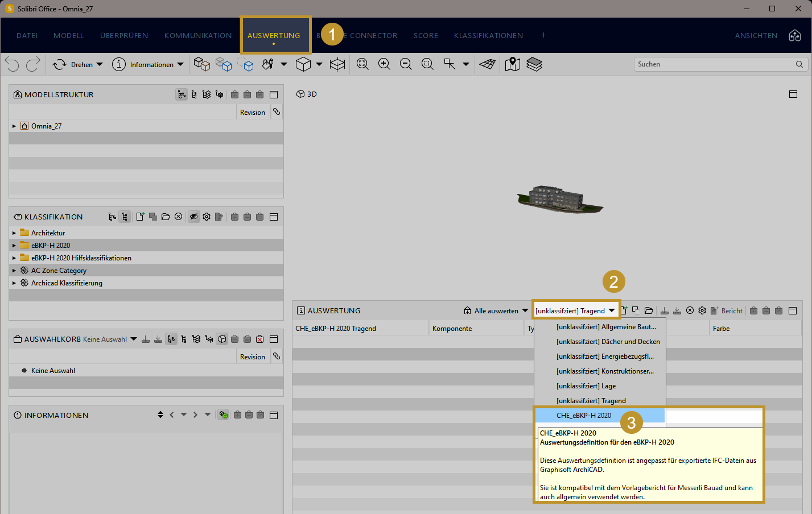
Task: Select [unklassifziert] Energiebezugsfl... option
Action: point(605,357)
